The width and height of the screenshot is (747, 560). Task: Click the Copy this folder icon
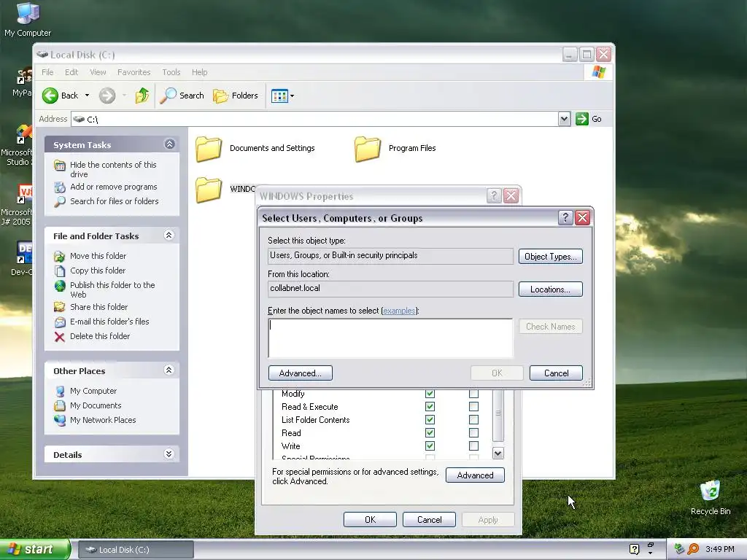60,271
